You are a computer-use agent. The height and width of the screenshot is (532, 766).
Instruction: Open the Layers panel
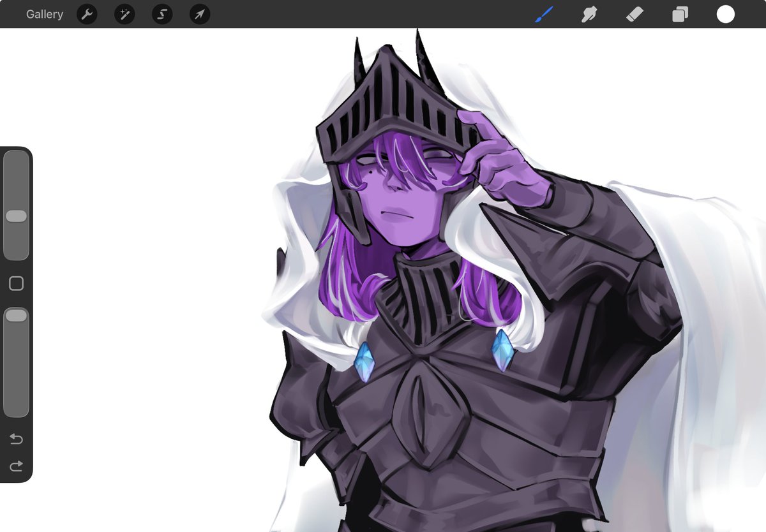680,14
